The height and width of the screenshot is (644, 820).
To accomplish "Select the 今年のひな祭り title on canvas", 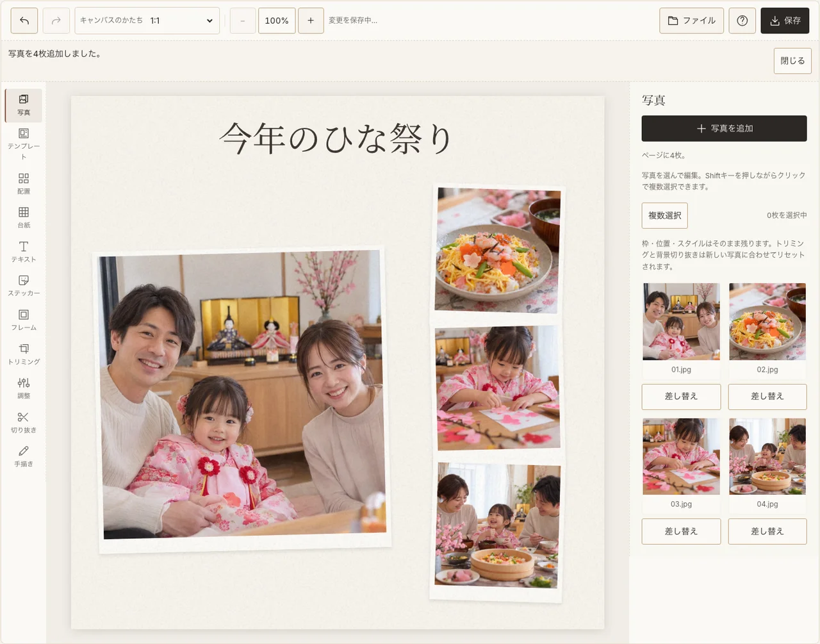I will click(337, 138).
